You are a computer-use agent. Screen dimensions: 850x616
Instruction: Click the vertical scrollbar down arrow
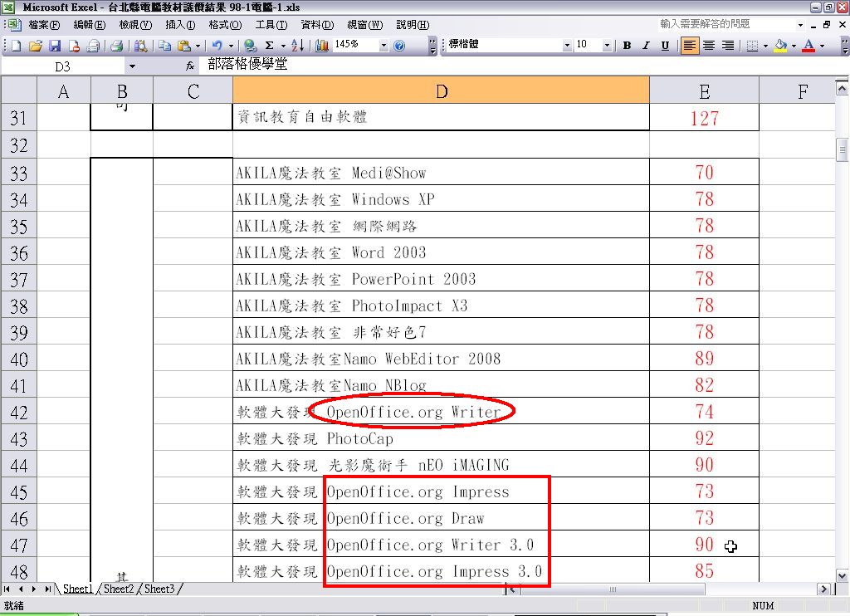point(842,576)
